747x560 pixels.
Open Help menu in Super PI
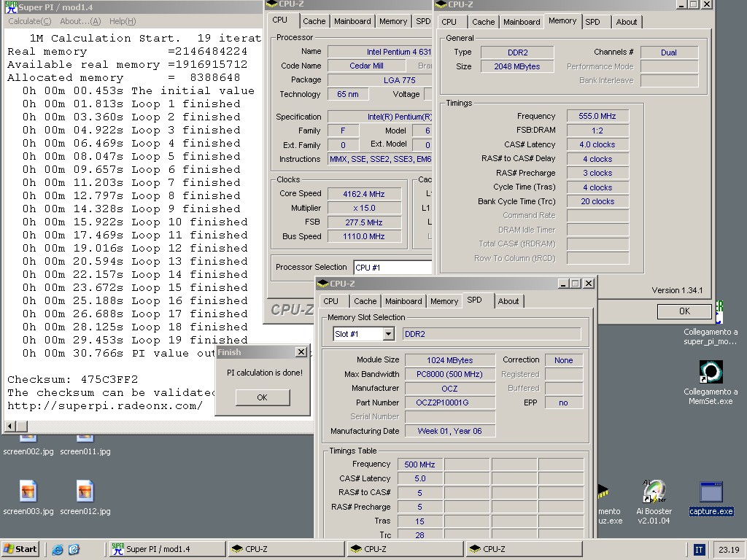click(x=123, y=21)
